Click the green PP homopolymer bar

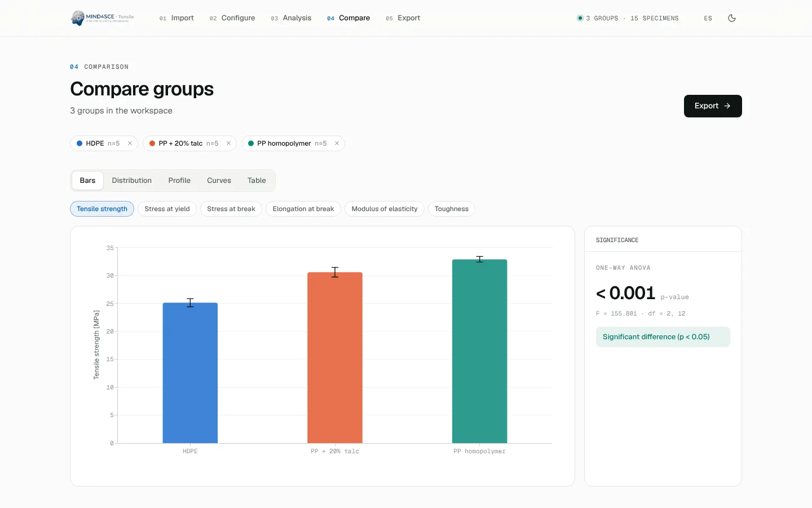pyautogui.click(x=480, y=351)
